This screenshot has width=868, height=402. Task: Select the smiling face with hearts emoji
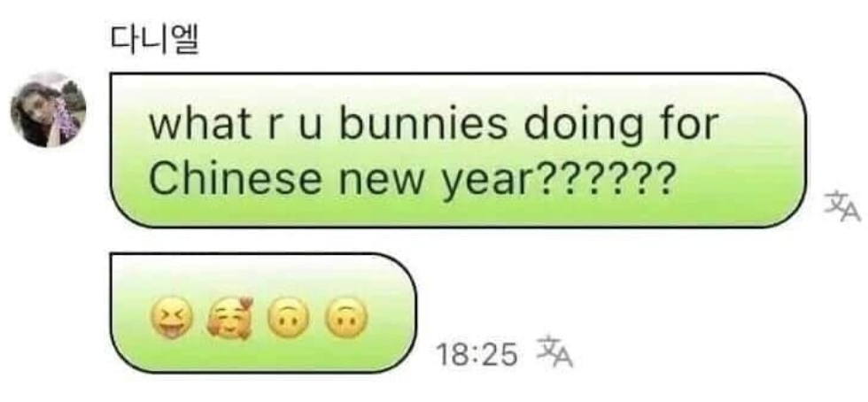[230, 318]
